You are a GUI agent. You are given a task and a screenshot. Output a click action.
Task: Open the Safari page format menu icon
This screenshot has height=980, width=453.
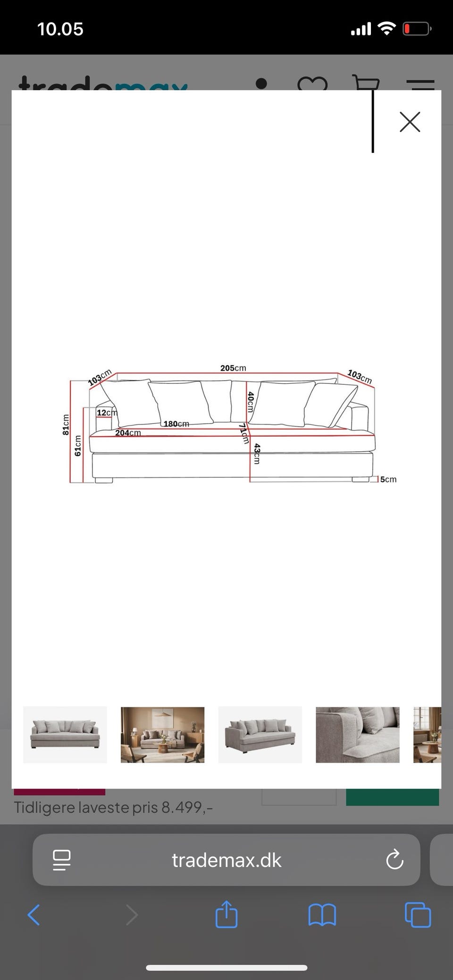tap(62, 860)
